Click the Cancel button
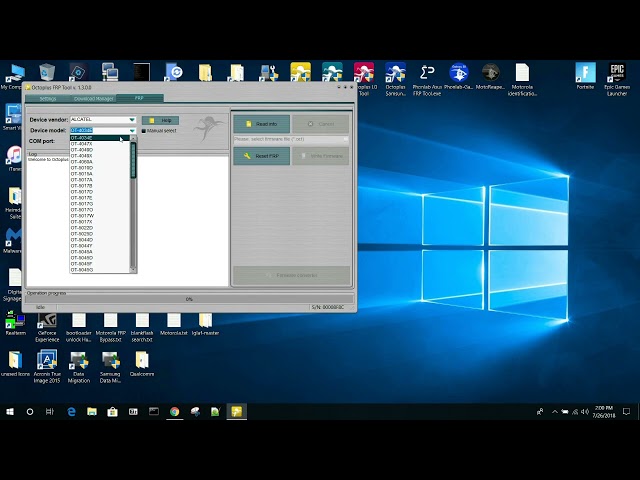The width and height of the screenshot is (640, 480). coord(321,124)
